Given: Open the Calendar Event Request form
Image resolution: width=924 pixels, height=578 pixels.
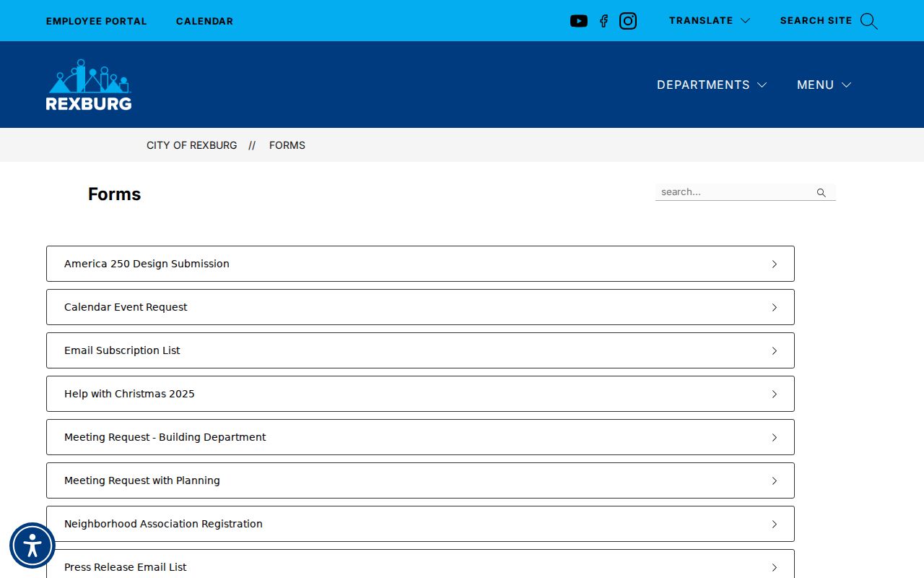Looking at the screenshot, I should [x=420, y=307].
